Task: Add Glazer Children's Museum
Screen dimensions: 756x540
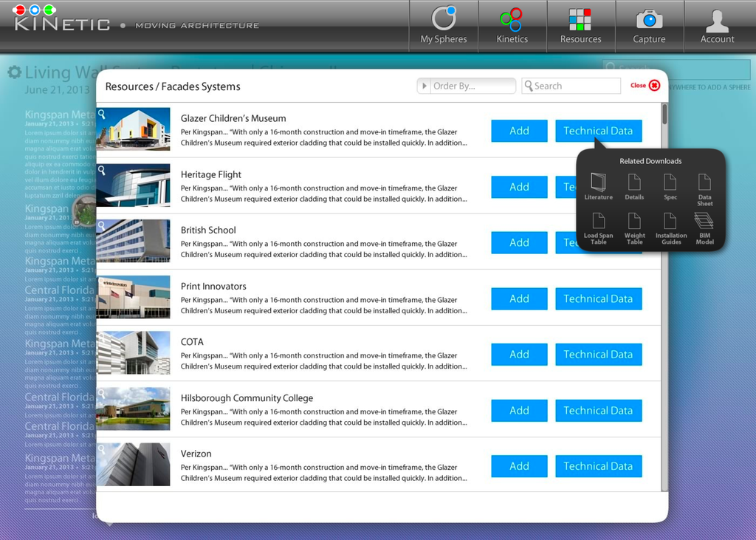Action: tap(519, 131)
